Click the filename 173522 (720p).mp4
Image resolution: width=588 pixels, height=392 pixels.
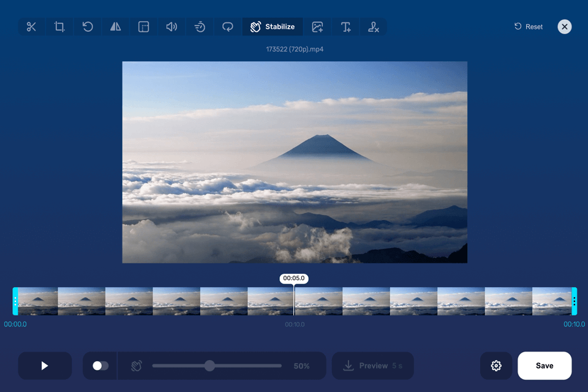point(295,49)
